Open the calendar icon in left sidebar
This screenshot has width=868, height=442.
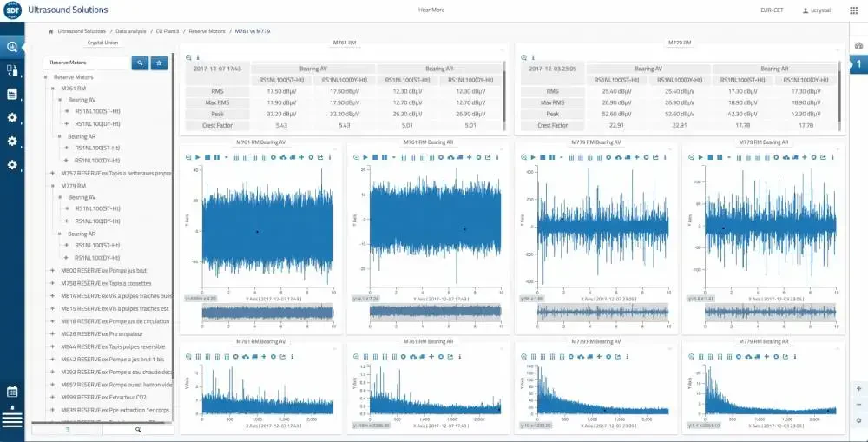tap(12, 392)
